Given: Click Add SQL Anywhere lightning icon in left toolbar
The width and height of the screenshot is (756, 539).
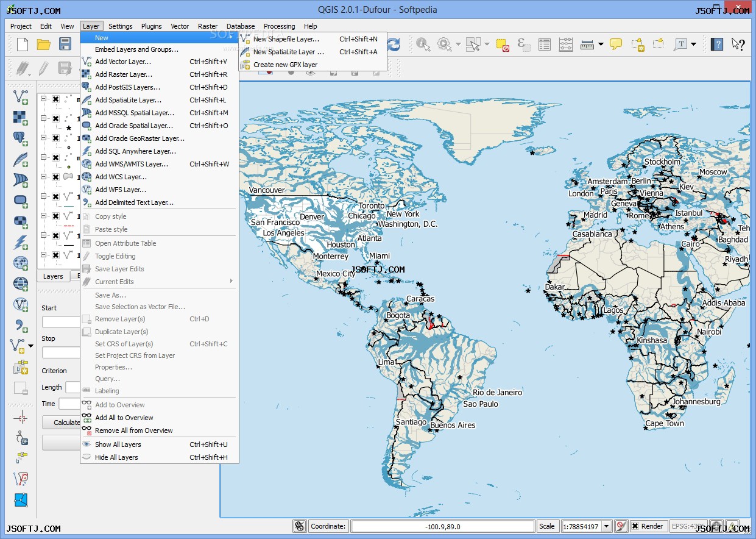Looking at the screenshot, I should point(21,242).
